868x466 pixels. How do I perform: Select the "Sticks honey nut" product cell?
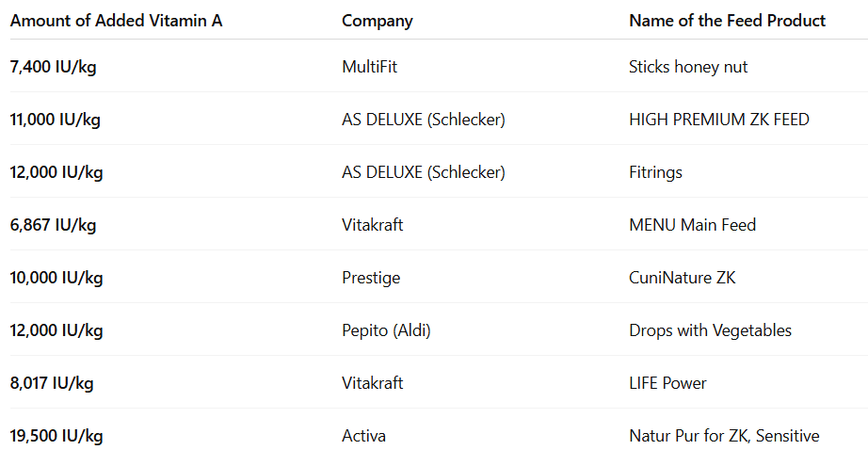pos(688,67)
